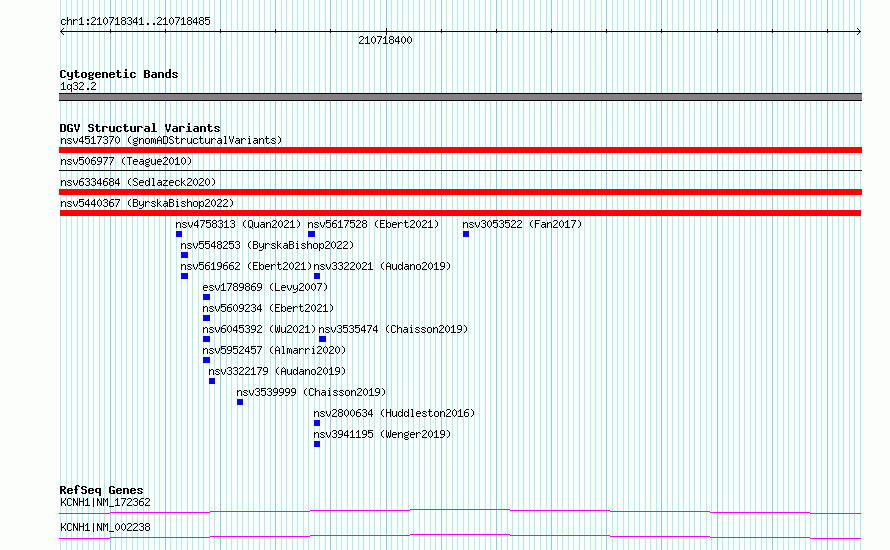This screenshot has width=890, height=550.
Task: Select the blue marker under nsv3941195 (Wenger2019)
Action: click(x=317, y=444)
